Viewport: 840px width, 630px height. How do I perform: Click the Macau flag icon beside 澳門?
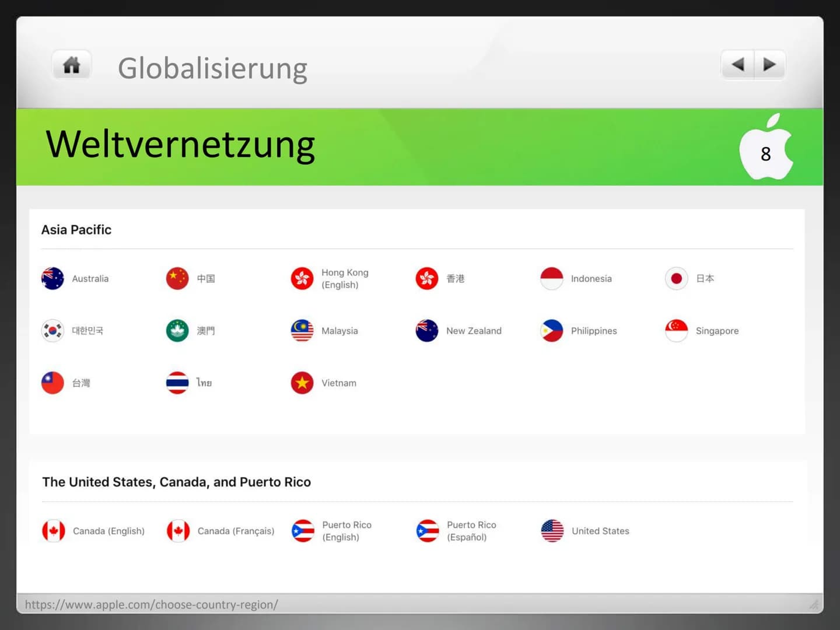tap(177, 331)
